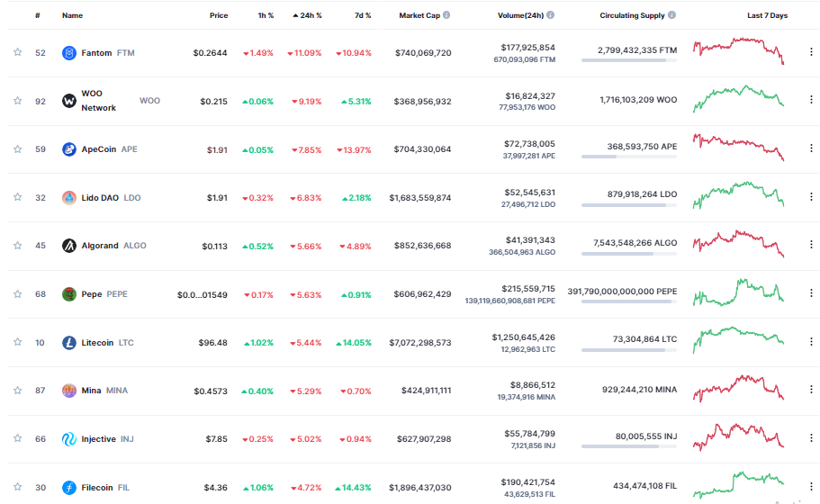The height and width of the screenshot is (504, 820).
Task: Sort by the Name column header
Action: click(x=72, y=15)
